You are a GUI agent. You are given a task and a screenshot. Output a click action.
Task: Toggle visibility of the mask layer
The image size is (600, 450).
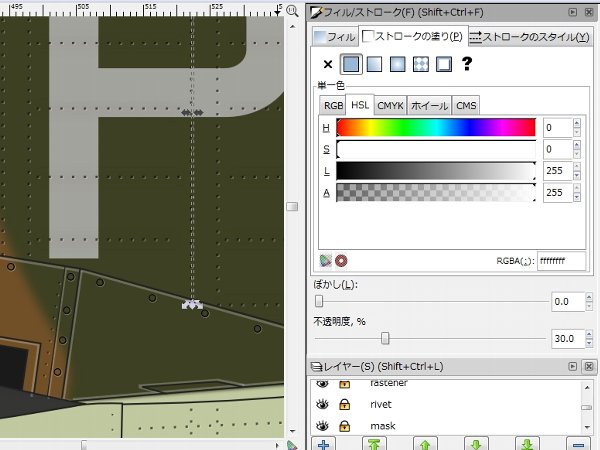(x=323, y=427)
